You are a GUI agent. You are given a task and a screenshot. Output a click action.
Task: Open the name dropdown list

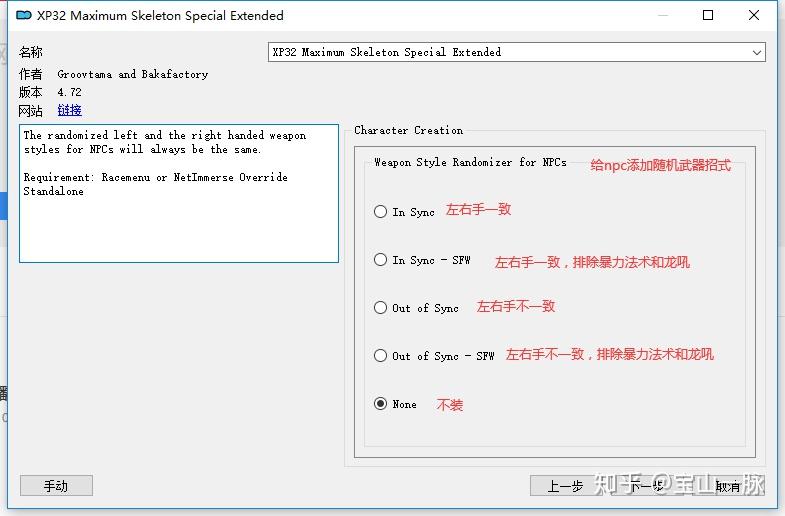coord(517,52)
